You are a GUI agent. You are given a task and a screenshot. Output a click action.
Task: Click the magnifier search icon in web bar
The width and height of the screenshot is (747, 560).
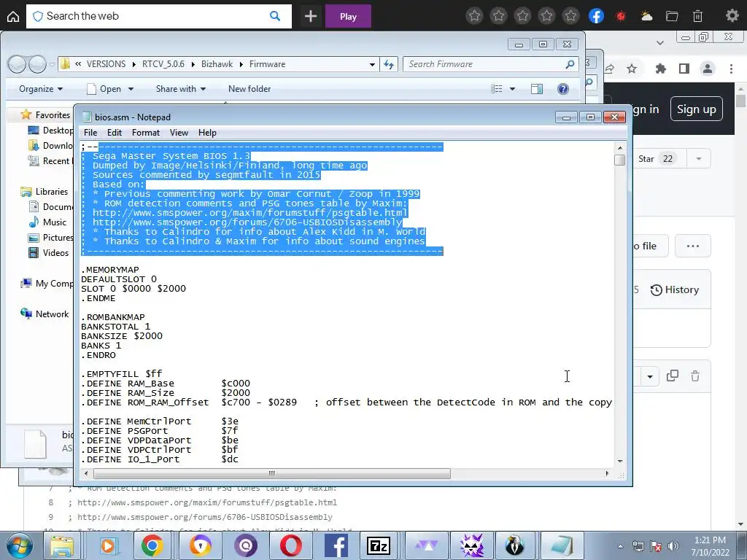point(275,16)
